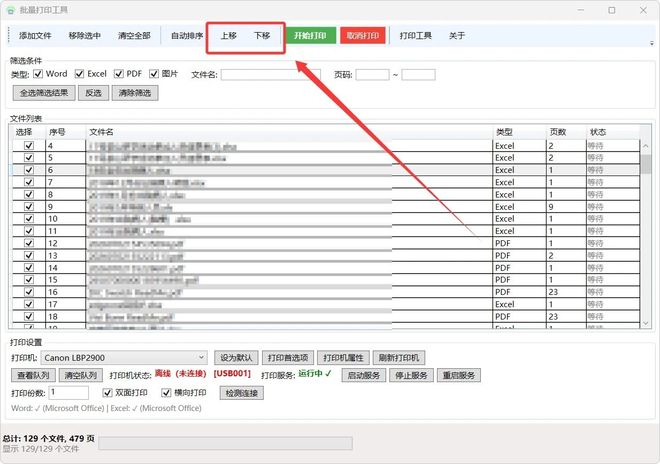Click 清空全部 in the toolbar
The image size is (660, 464).
134,36
